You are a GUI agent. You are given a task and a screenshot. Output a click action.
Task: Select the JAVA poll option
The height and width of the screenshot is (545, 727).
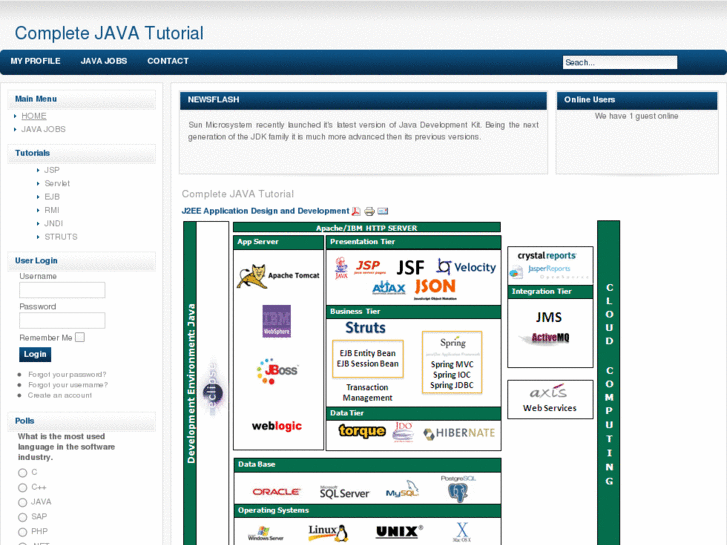[x=22, y=502]
